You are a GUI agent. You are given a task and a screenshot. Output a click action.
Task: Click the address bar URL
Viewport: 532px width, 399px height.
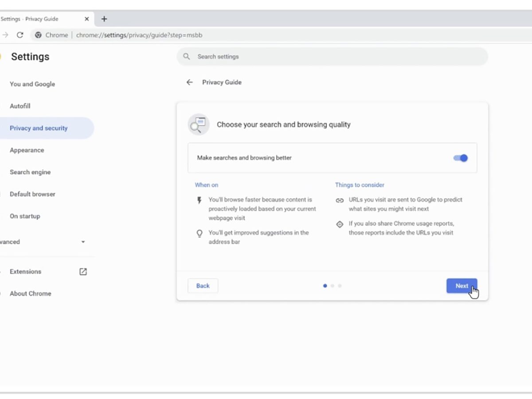pyautogui.click(x=139, y=35)
